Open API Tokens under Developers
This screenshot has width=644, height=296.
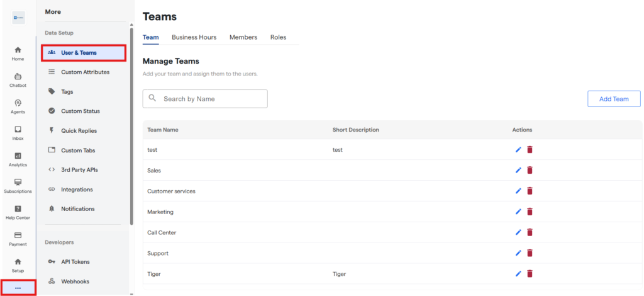coord(75,262)
